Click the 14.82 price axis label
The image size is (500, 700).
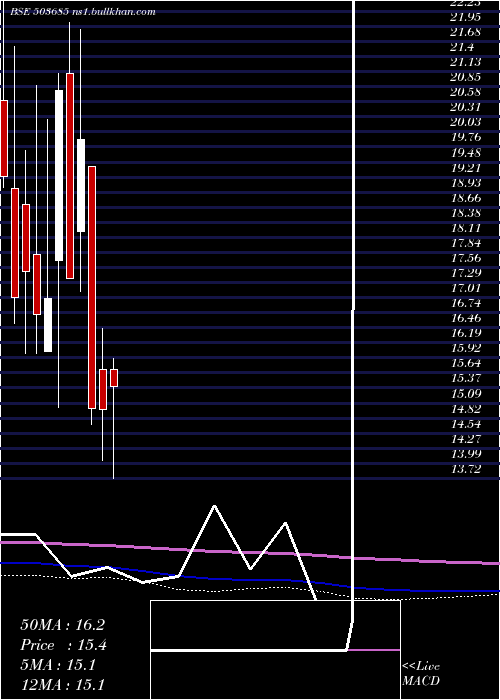pos(465,409)
